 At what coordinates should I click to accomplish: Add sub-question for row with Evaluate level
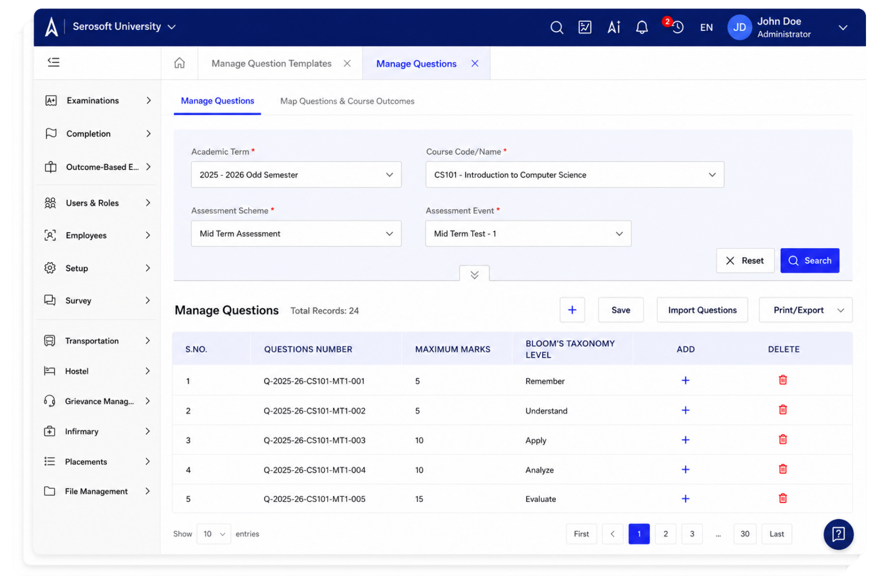coord(685,499)
